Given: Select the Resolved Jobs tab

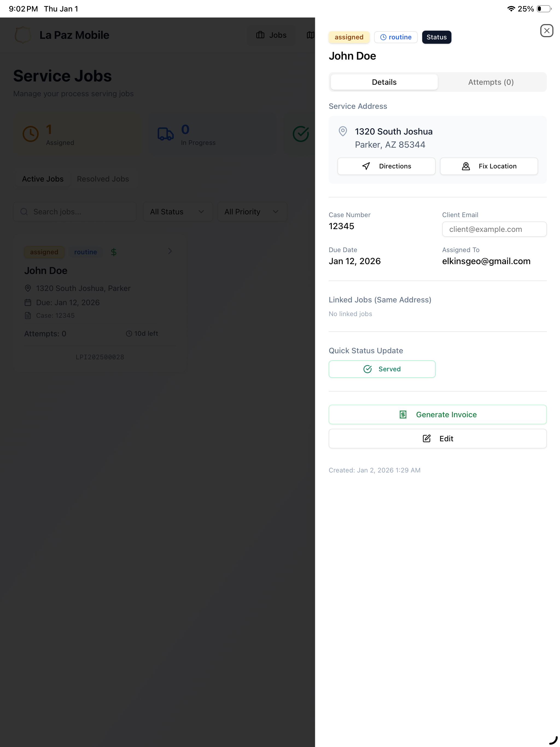Looking at the screenshot, I should point(103,179).
